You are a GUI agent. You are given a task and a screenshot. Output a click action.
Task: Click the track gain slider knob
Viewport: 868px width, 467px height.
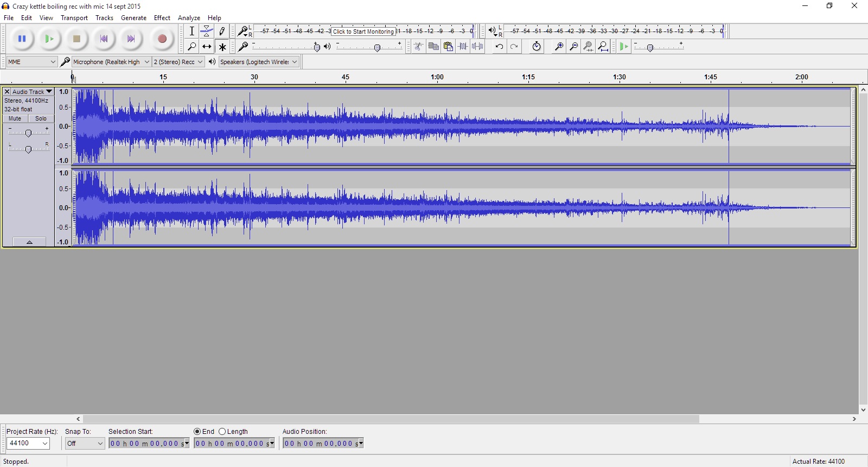point(28,133)
